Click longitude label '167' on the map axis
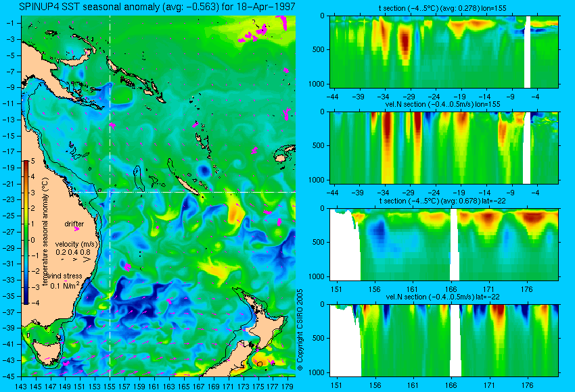Image resolution: width=575 pixels, height=392 pixels. [198, 386]
